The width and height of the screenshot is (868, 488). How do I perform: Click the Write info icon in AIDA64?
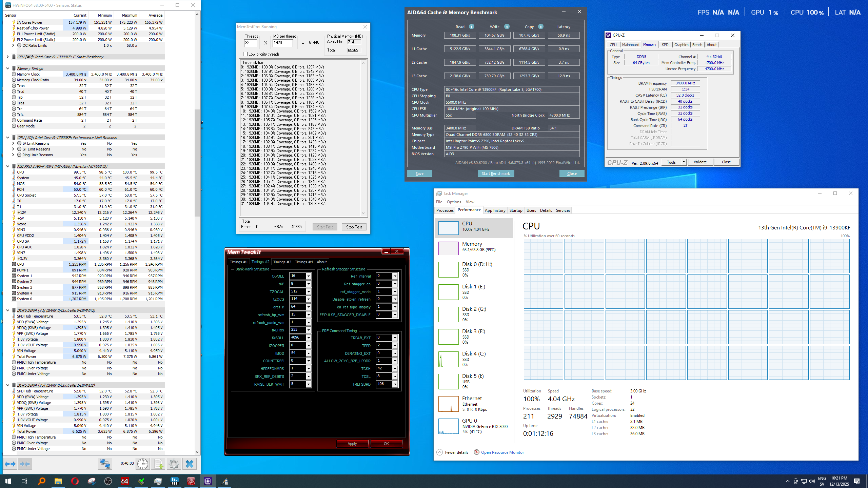coord(507,26)
